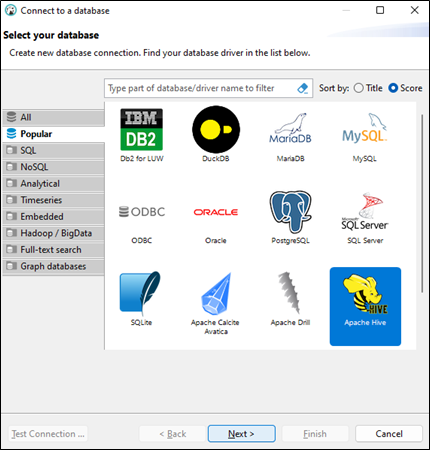Viewport: 430px width, 450px height.
Task: Choose the SQL Server icon
Action: 365,211
